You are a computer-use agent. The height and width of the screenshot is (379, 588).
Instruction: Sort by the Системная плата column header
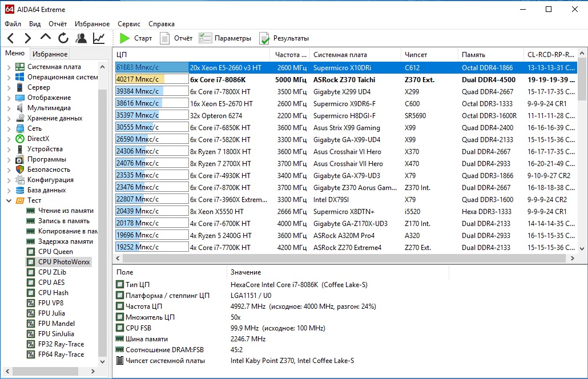pyautogui.click(x=355, y=55)
